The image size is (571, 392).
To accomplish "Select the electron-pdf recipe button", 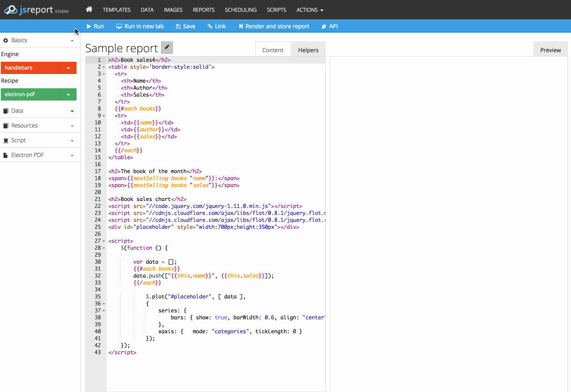I will [x=30, y=94].
